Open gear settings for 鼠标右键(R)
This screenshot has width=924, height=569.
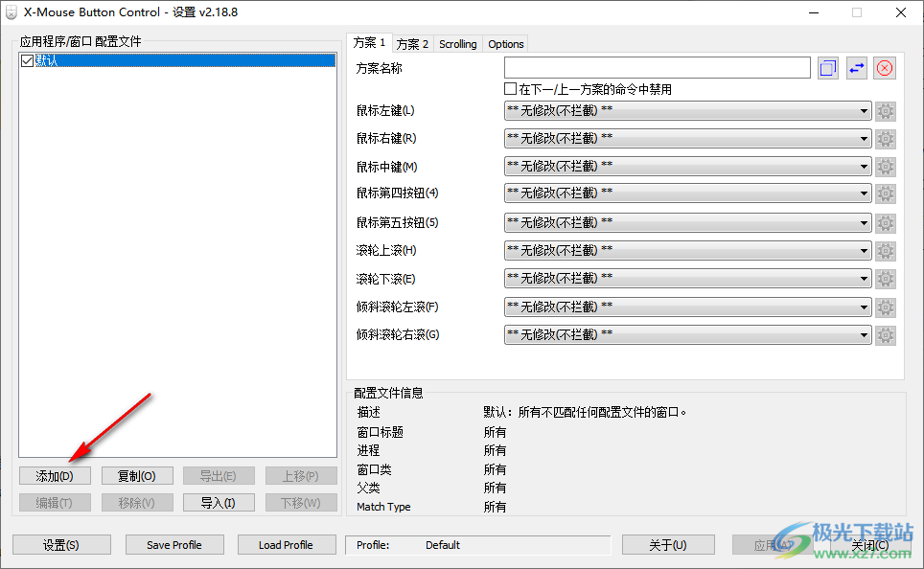pos(885,139)
